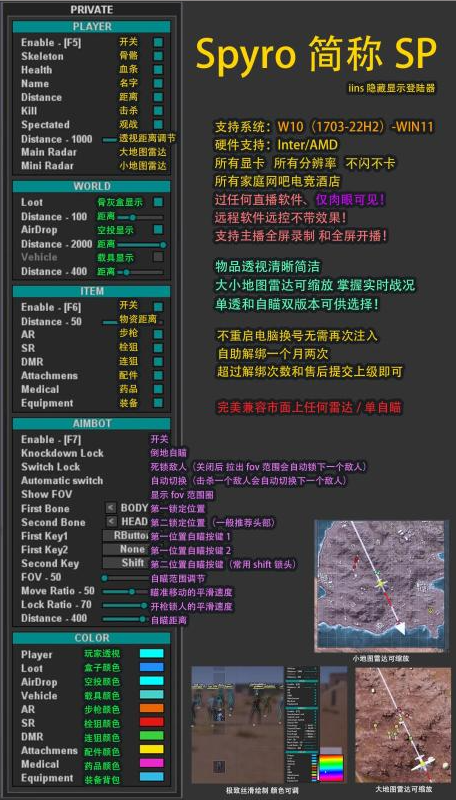
Task: Toggle the Equipment item checkbox
Action: tap(158, 403)
